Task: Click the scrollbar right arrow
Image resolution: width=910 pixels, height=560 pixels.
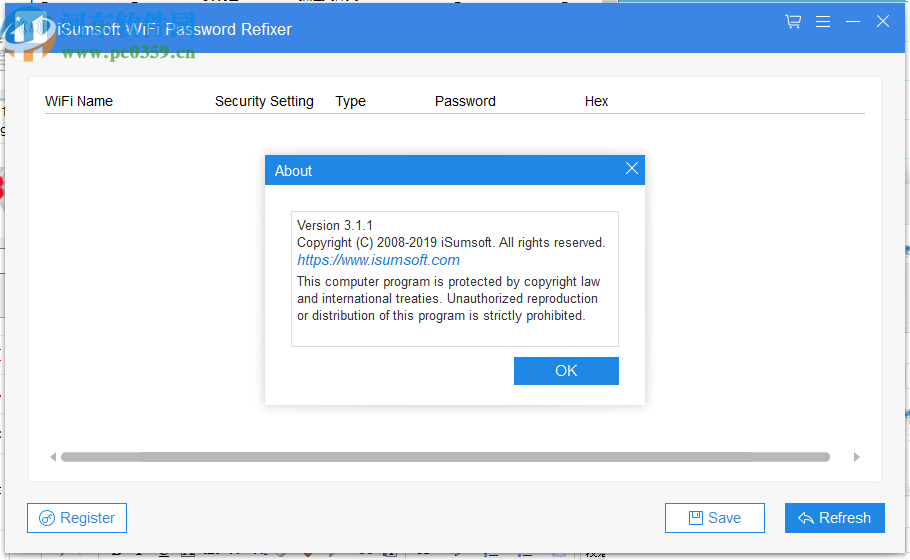Action: [x=857, y=457]
